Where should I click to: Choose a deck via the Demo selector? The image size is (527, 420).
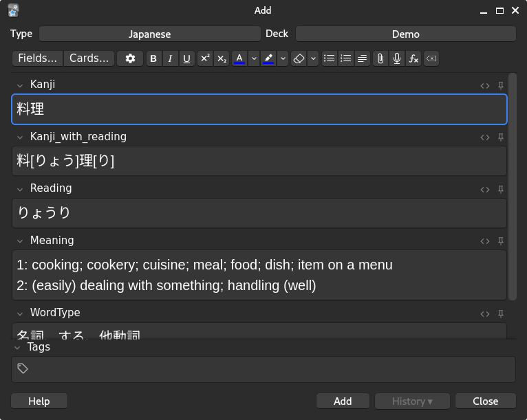405,34
